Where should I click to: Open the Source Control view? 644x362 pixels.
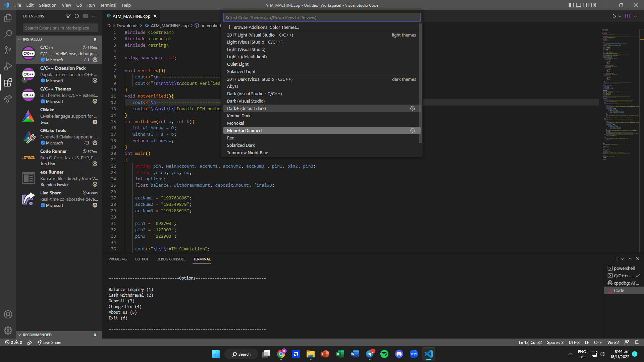(x=8, y=50)
